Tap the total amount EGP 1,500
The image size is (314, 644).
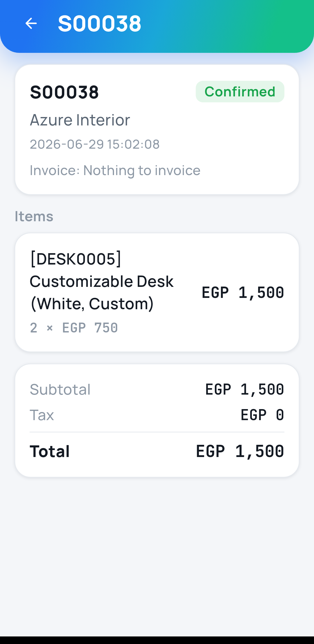[x=240, y=451]
